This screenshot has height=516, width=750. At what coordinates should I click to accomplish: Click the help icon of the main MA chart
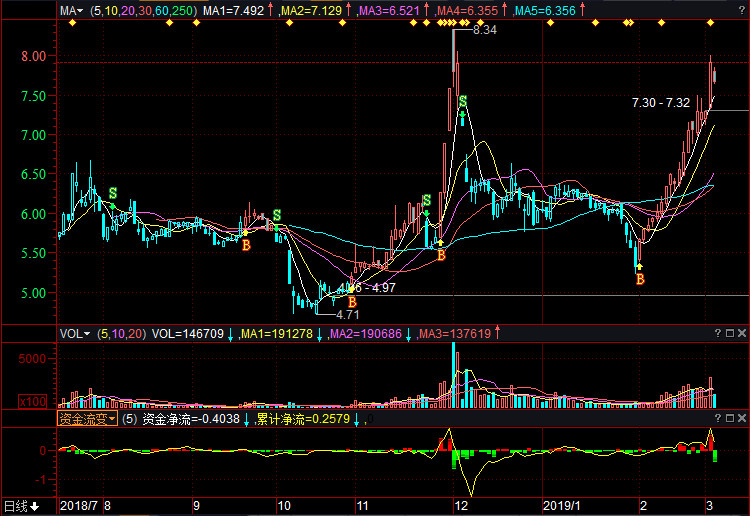pyautogui.click(x=741, y=10)
